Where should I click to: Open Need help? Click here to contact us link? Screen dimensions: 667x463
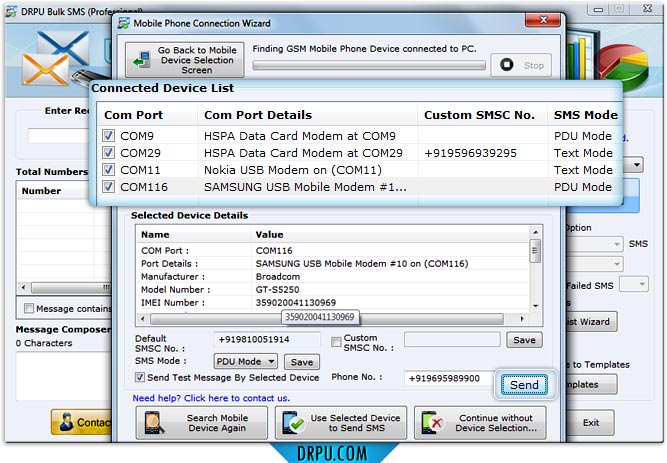(x=211, y=398)
